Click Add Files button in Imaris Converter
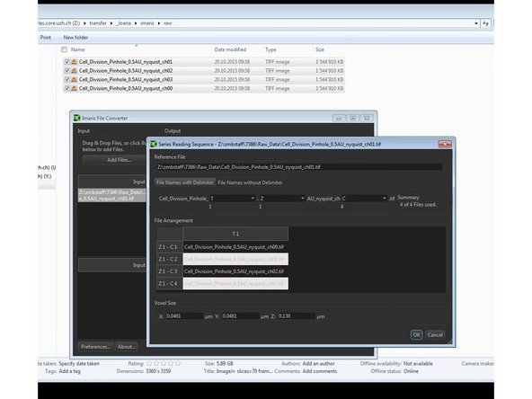 tap(120, 160)
